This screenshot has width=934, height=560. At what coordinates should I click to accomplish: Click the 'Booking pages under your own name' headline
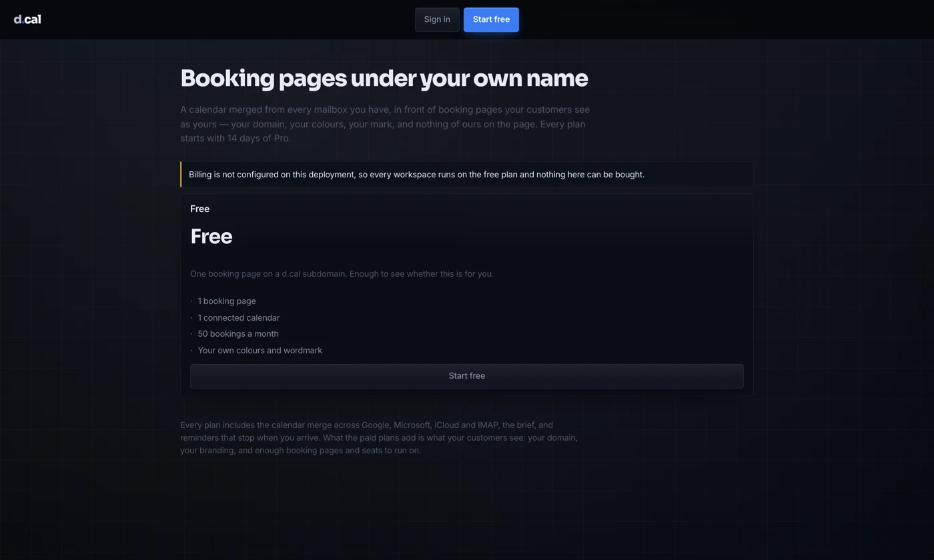(384, 78)
